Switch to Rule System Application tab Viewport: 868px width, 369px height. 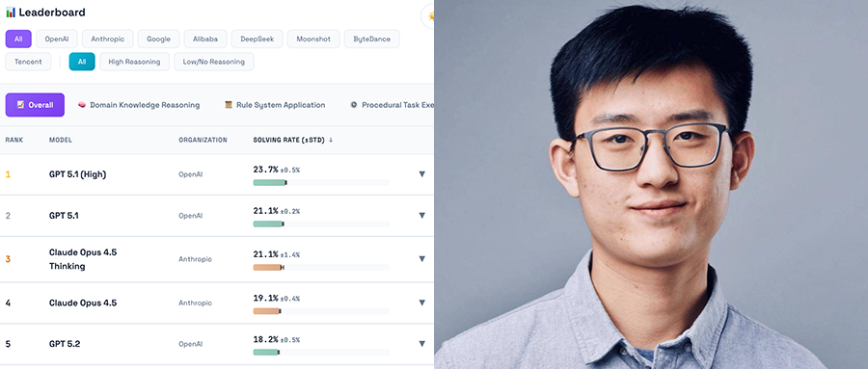click(x=275, y=105)
